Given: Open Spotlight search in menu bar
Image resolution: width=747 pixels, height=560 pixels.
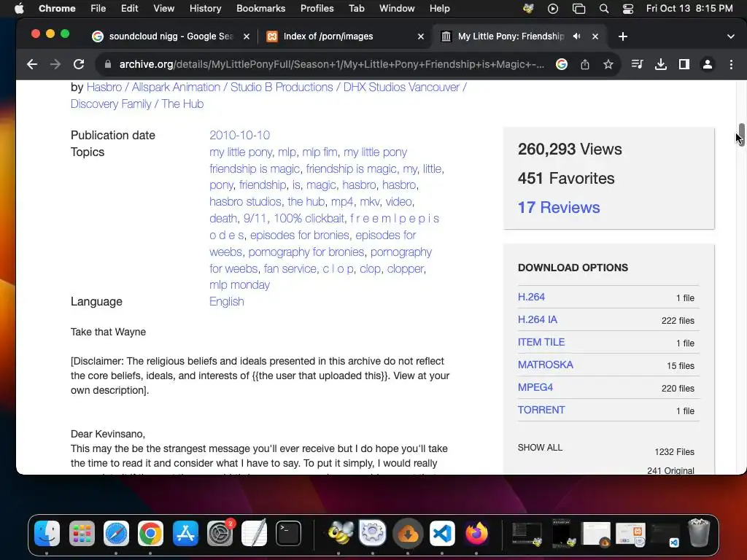Looking at the screenshot, I should pos(603,8).
